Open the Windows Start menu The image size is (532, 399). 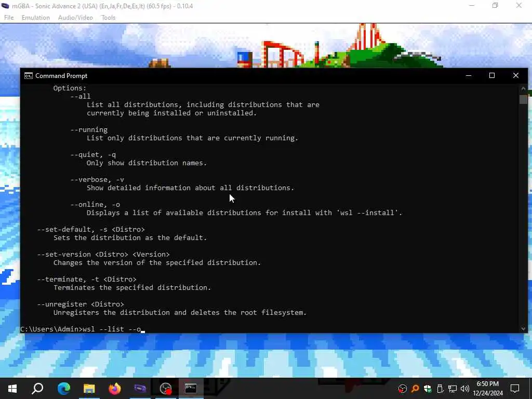coord(12,389)
